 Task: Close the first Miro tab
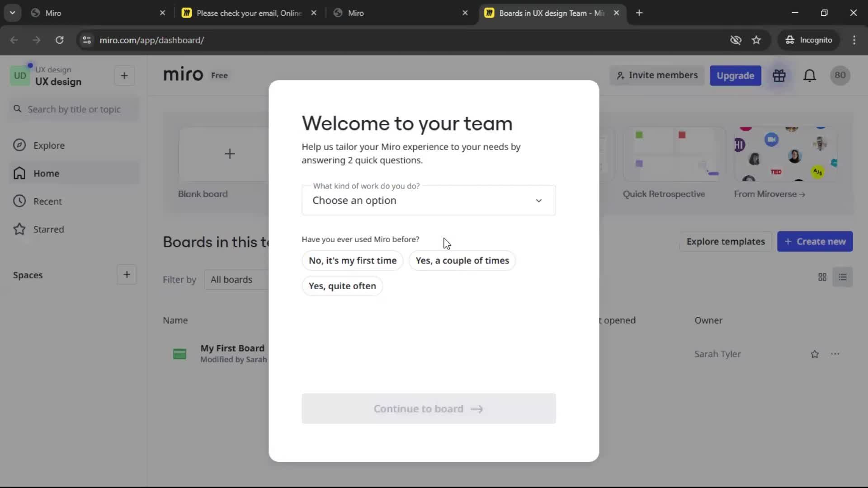click(163, 13)
